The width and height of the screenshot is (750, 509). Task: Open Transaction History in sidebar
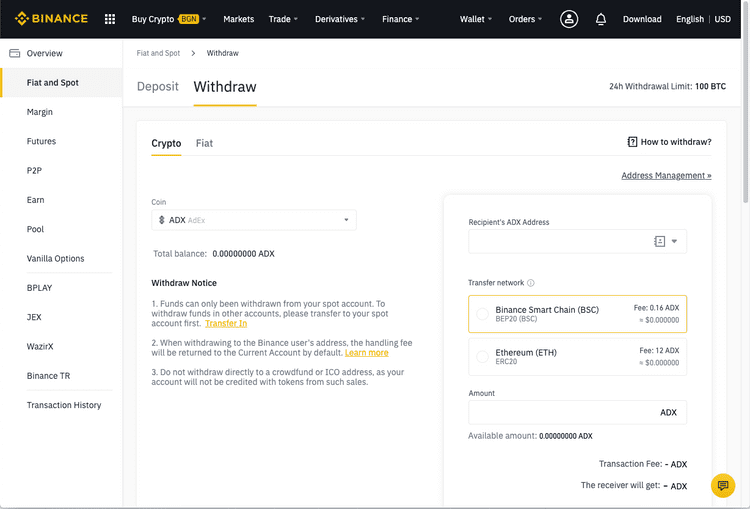coord(64,405)
